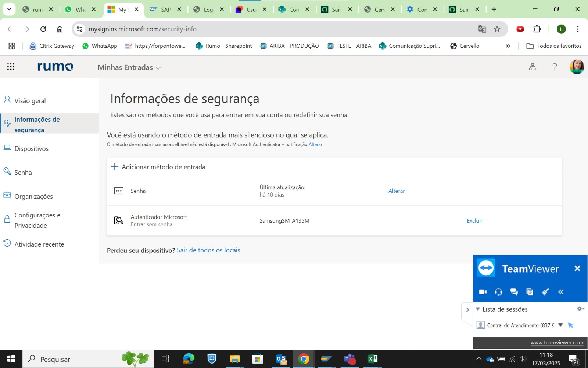Start TeamViewer video camera

tap(483, 291)
